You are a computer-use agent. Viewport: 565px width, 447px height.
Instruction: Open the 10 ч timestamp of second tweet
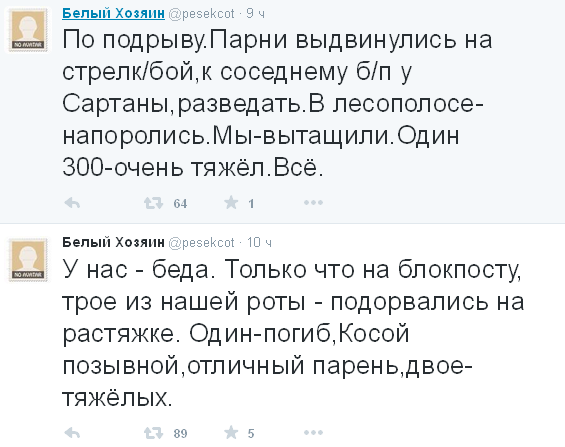coord(259,243)
